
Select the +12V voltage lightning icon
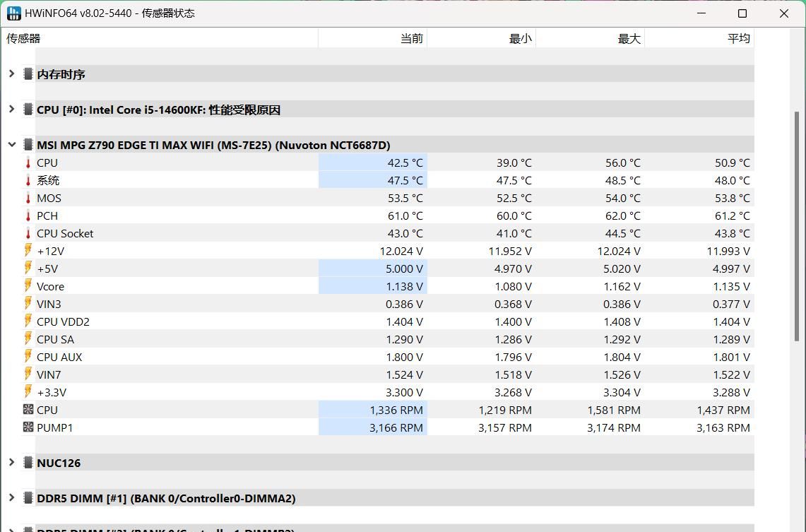[x=28, y=251]
